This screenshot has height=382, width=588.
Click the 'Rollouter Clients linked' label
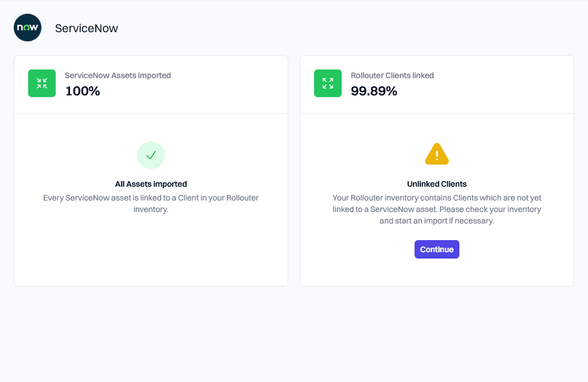tap(392, 75)
